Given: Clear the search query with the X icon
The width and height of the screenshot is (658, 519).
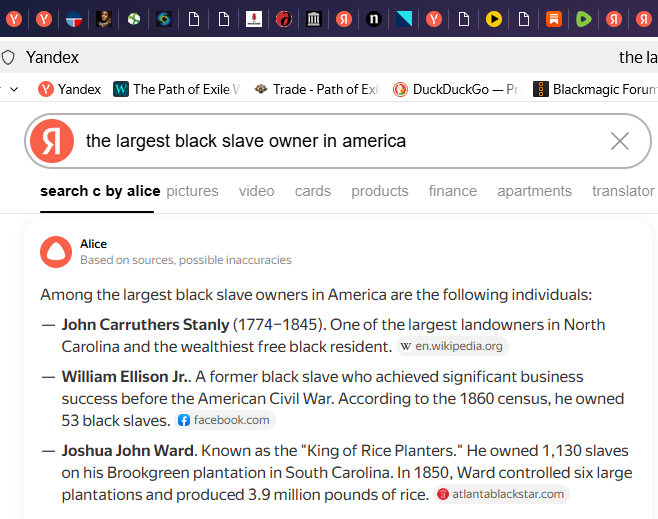Looking at the screenshot, I should [620, 141].
